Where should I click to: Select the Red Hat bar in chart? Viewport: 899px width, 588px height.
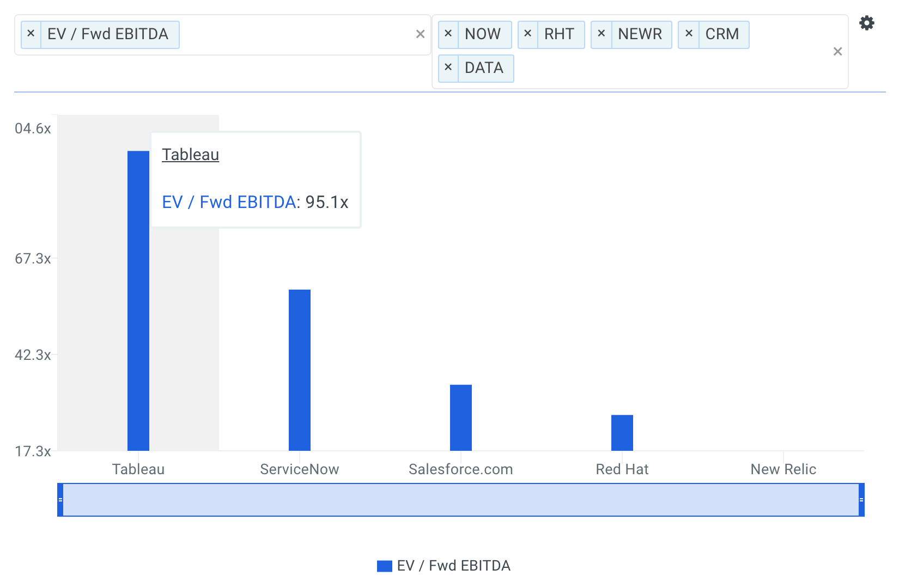tap(622, 433)
